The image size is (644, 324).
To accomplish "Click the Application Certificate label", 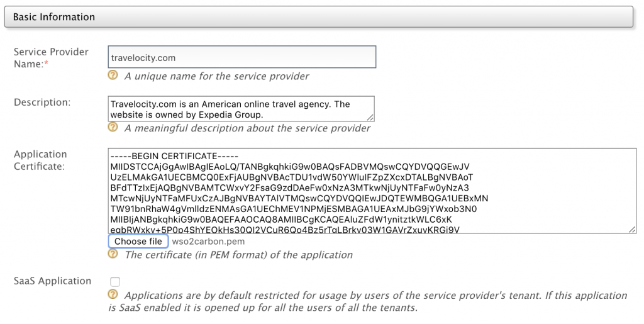I will pos(40,160).
